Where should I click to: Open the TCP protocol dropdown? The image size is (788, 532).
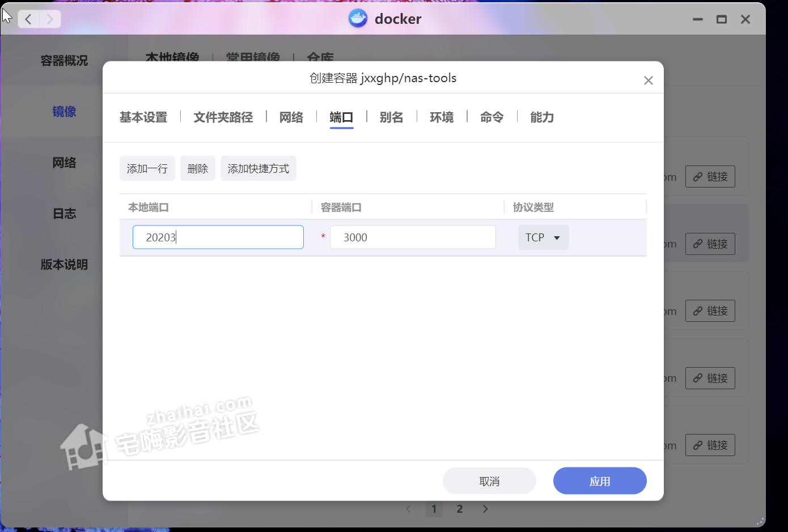pyautogui.click(x=543, y=237)
